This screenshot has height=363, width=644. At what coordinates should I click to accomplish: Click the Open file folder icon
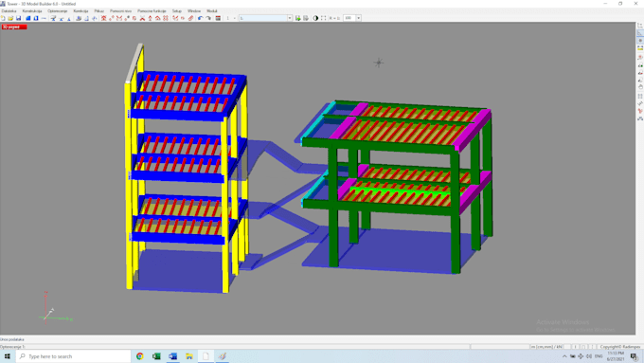pos(10,18)
